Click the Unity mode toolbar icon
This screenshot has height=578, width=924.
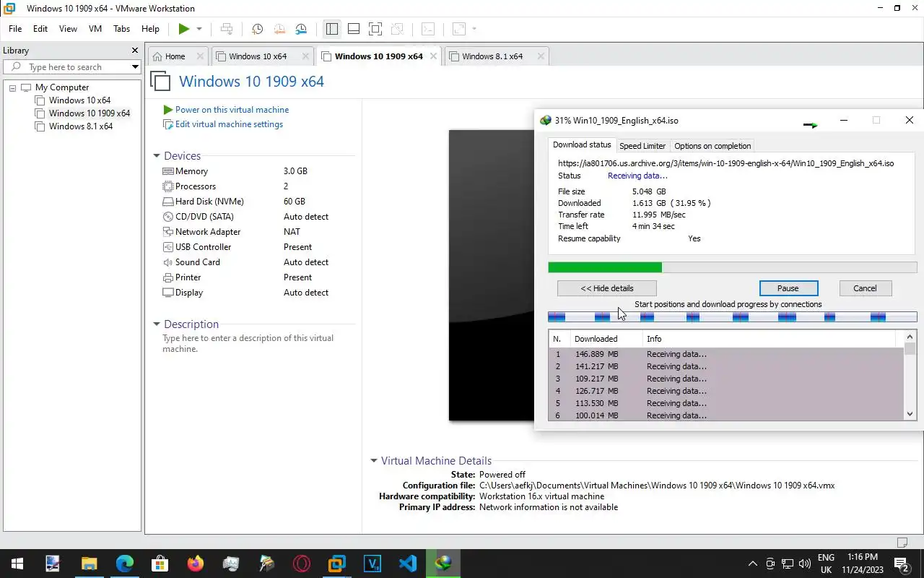(397, 29)
